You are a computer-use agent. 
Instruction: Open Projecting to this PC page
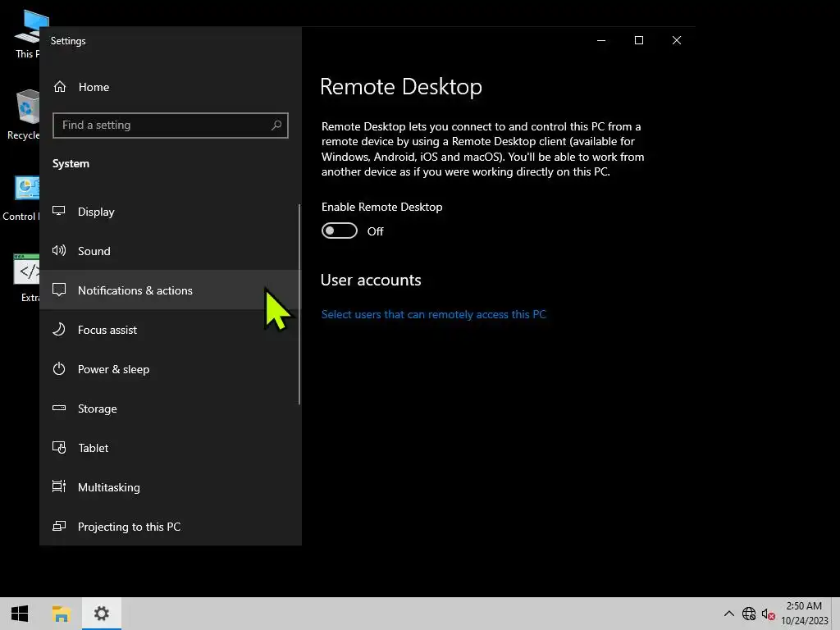tap(171, 527)
